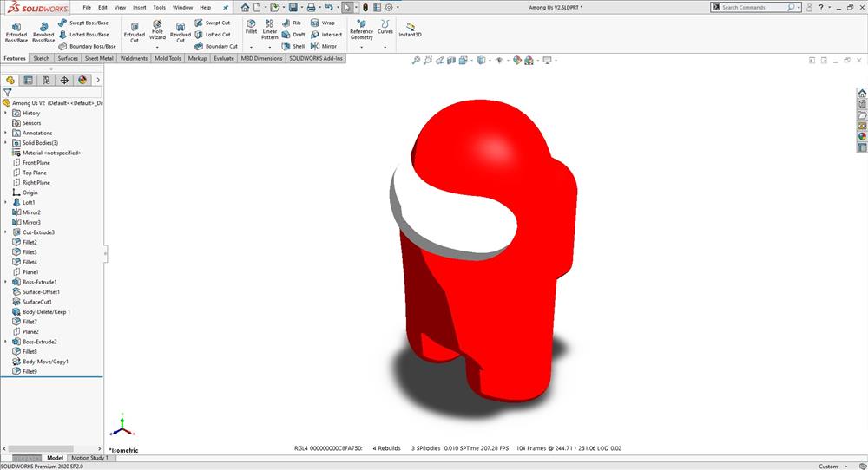Expand the Annotations tree item
This screenshot has height=470, width=868.
[5, 133]
